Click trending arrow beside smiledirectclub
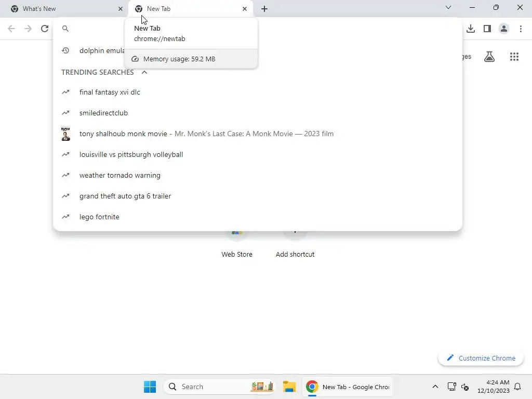This screenshot has width=532, height=399. point(65,113)
